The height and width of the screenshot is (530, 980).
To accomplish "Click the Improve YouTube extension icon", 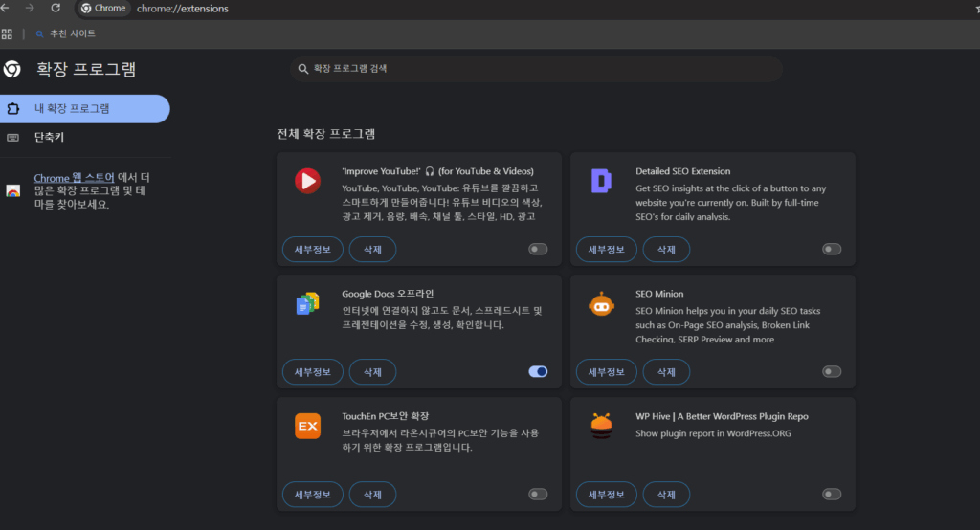I will click(x=307, y=181).
